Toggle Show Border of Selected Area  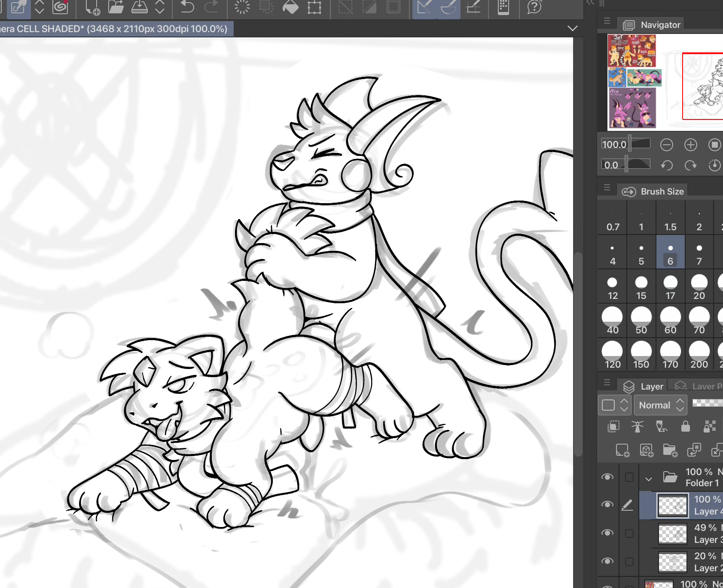[x=394, y=7]
